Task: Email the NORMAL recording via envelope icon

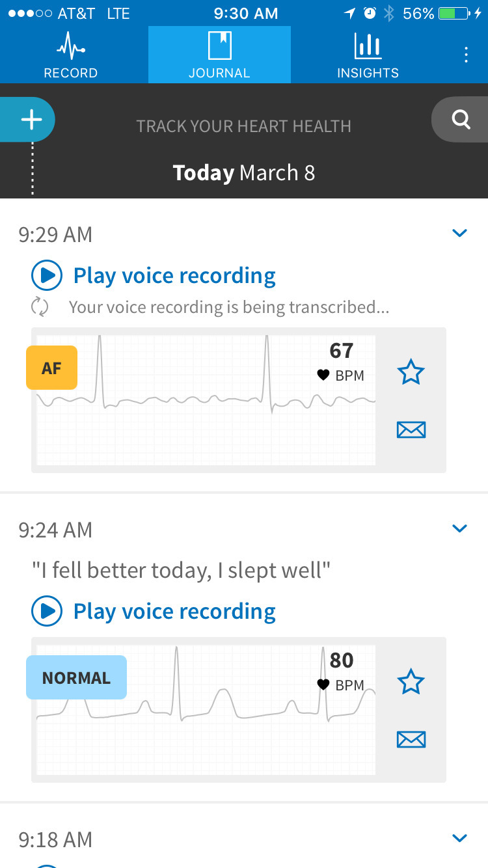Action: pyautogui.click(x=411, y=739)
